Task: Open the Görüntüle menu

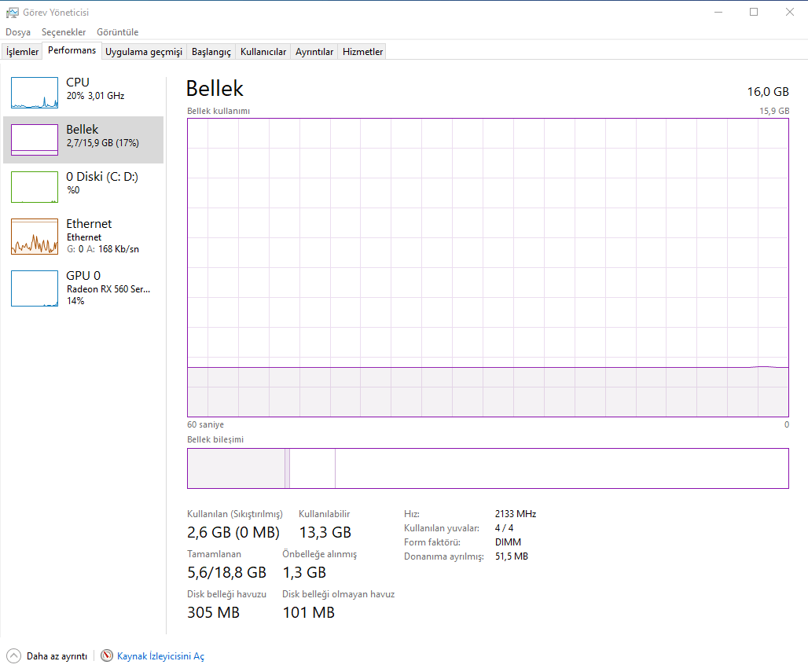Action: pos(117,32)
